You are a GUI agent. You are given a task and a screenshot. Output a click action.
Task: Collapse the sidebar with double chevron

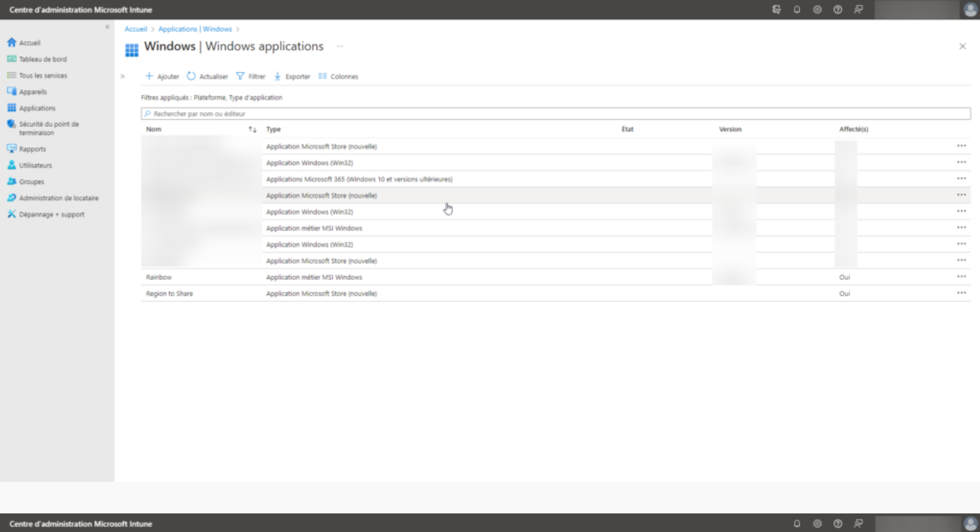tap(107, 27)
